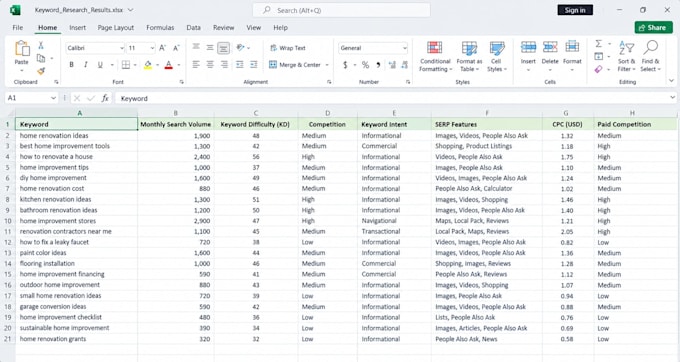This screenshot has width=680, height=362.
Task: Open Find & Select
Action: (651, 57)
